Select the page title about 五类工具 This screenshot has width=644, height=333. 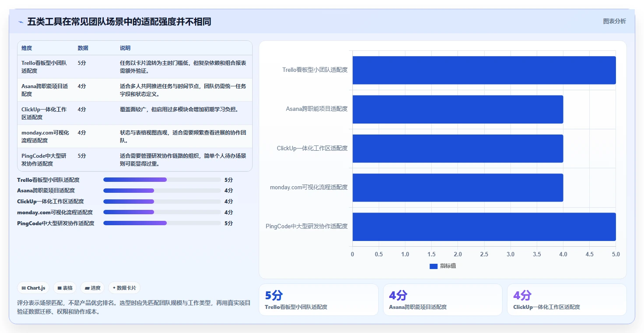(x=119, y=21)
